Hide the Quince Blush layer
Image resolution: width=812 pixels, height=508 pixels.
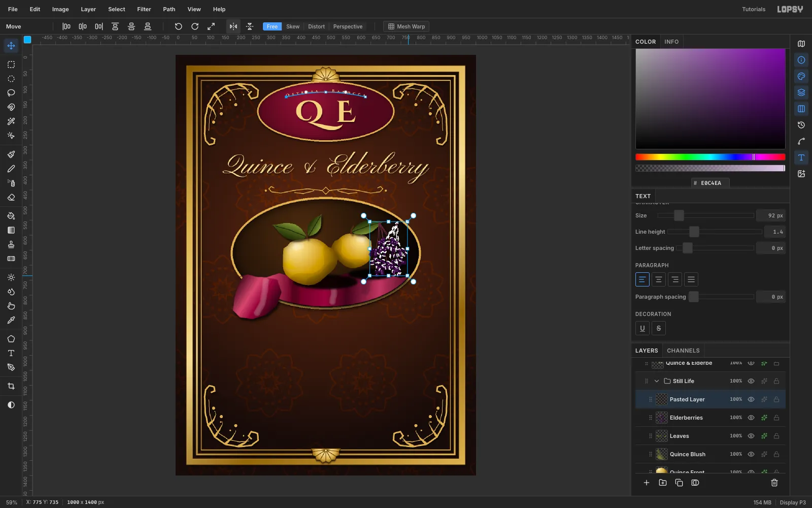(x=751, y=454)
